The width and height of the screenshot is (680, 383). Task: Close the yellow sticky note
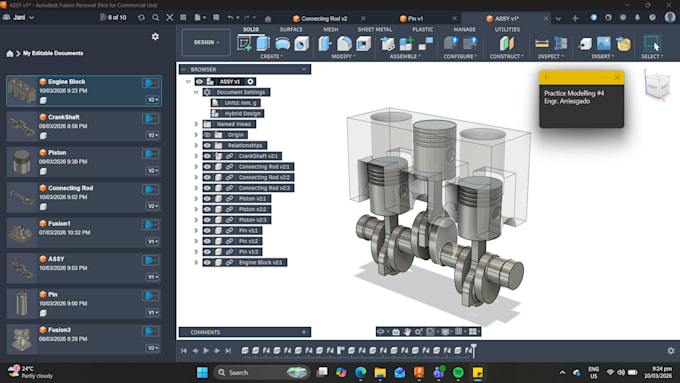[x=617, y=77]
